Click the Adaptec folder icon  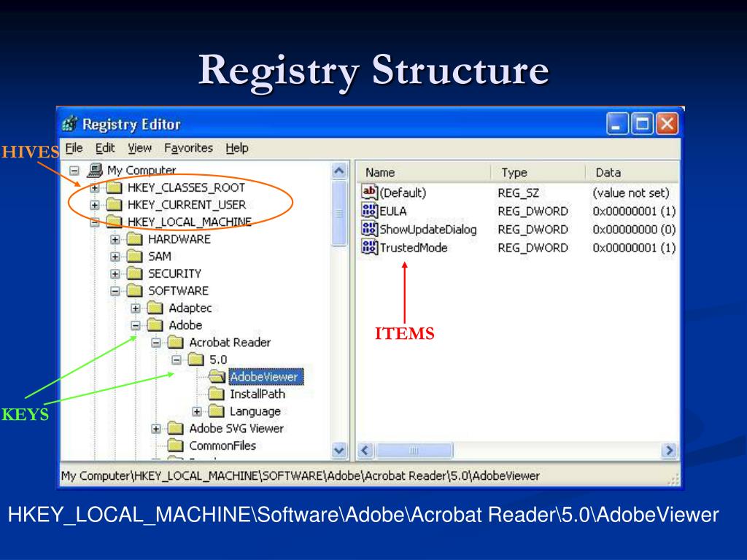click(155, 308)
